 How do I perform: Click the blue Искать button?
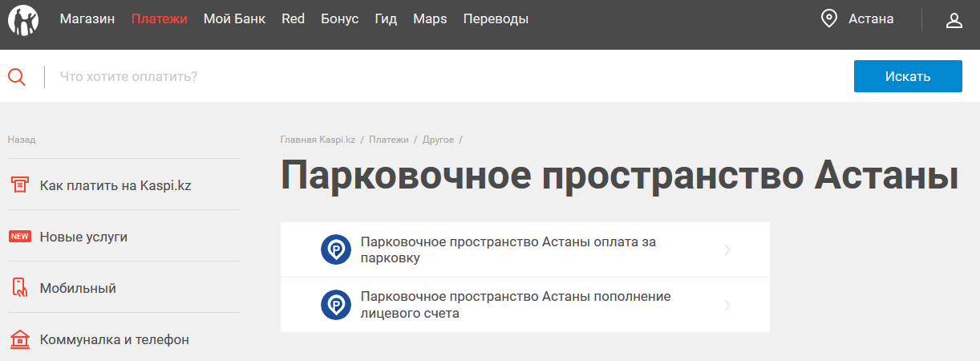[908, 76]
